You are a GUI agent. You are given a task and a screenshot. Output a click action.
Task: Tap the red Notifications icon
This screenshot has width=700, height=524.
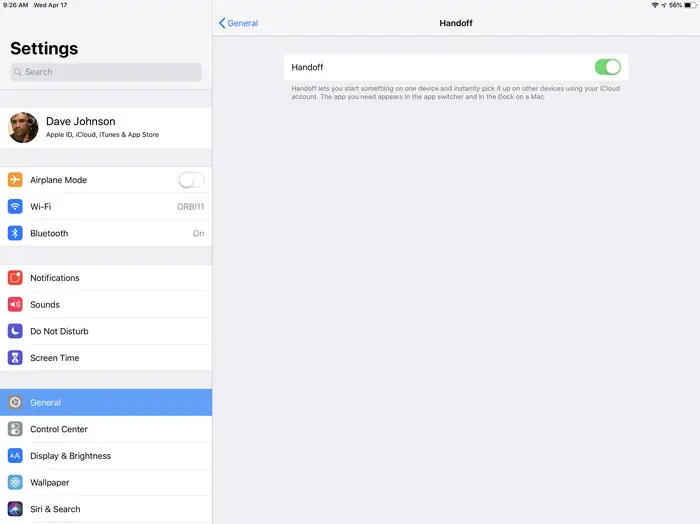point(15,278)
